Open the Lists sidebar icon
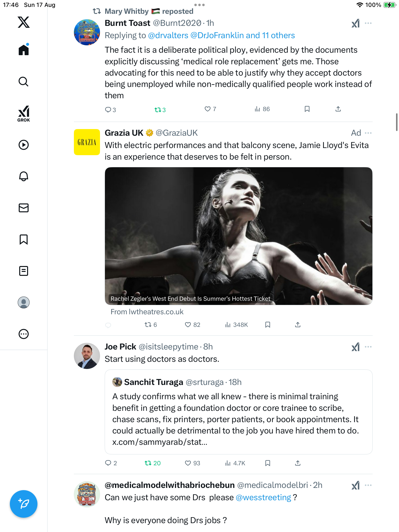Screen dimensions: 399x532 click(24, 271)
